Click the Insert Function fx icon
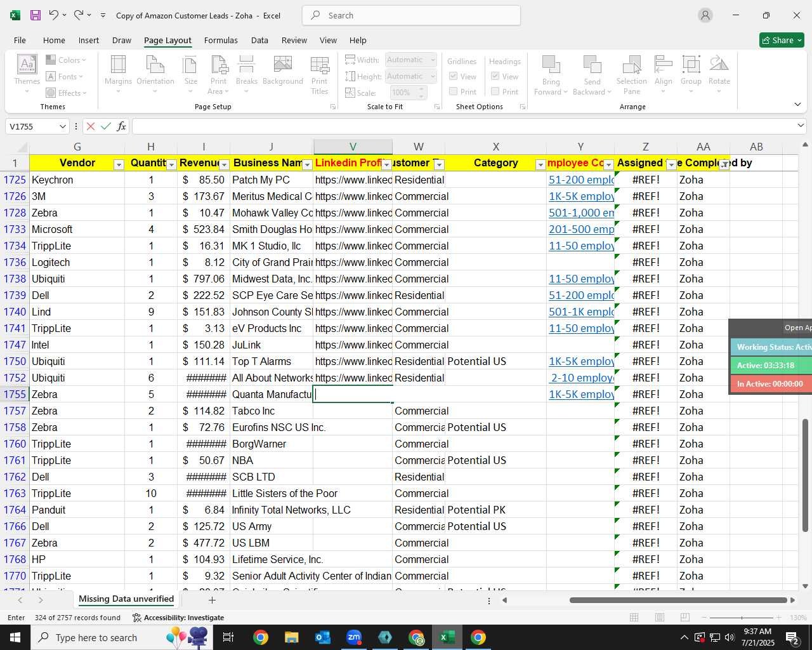Image resolution: width=812 pixels, height=650 pixels. coord(121,126)
